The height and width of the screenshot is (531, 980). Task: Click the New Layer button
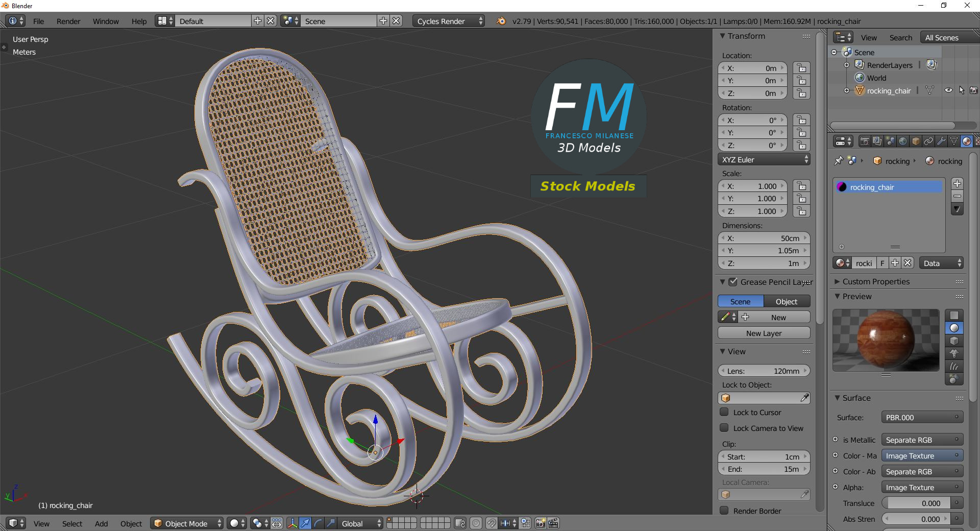[764, 333]
